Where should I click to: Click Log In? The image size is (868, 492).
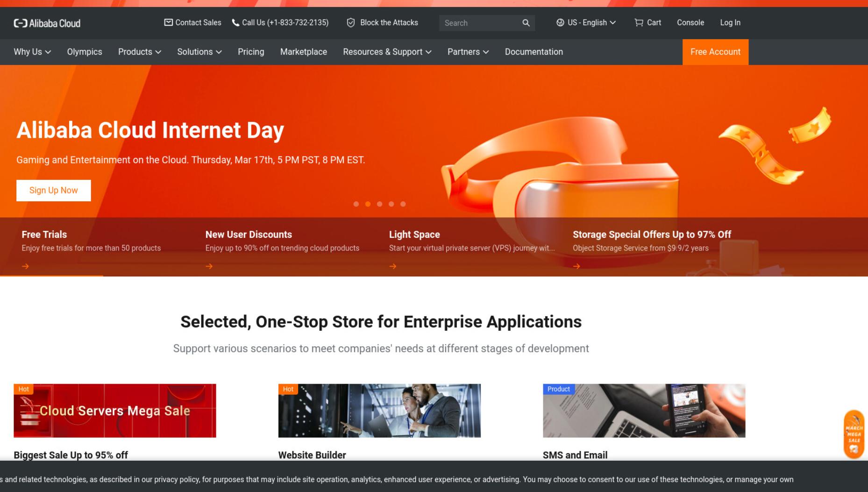pyautogui.click(x=730, y=22)
